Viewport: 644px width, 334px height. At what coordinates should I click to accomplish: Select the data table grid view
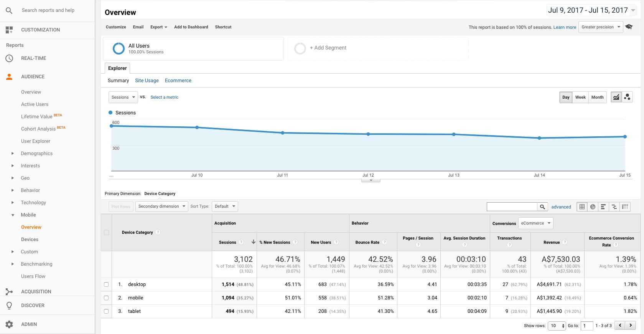pos(582,207)
